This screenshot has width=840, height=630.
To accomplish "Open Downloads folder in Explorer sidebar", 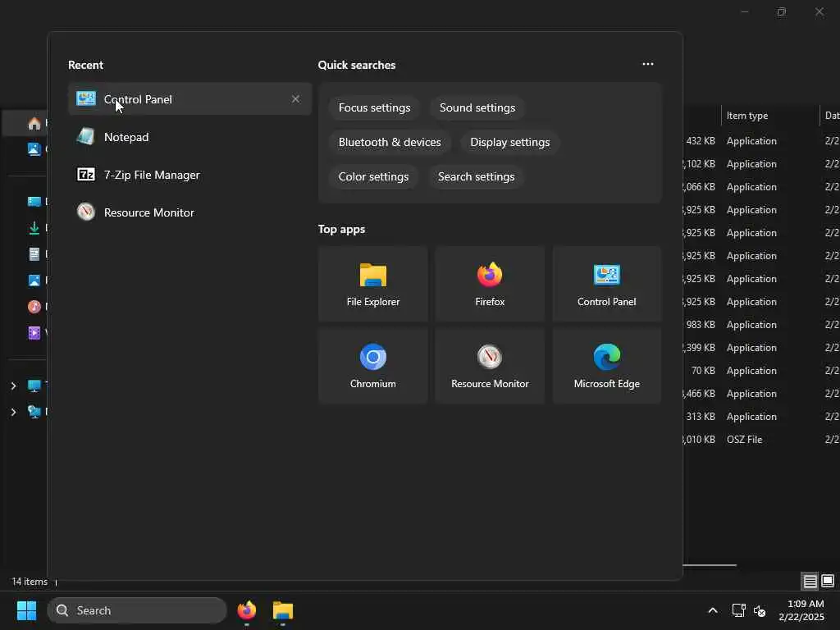I will click(x=34, y=228).
